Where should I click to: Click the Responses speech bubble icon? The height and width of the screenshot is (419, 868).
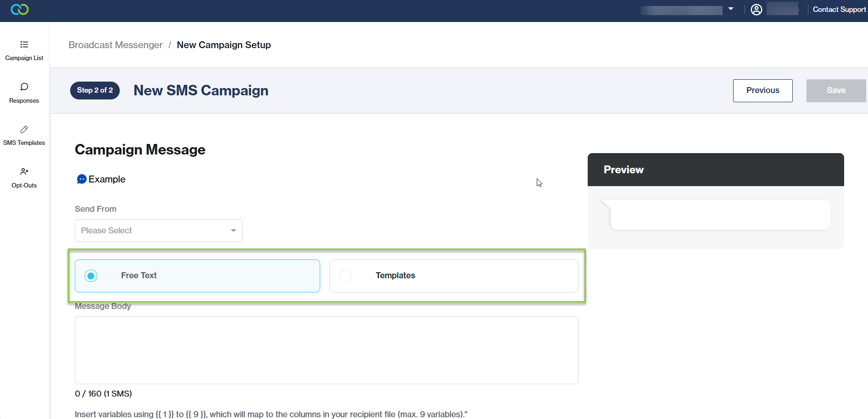24,87
